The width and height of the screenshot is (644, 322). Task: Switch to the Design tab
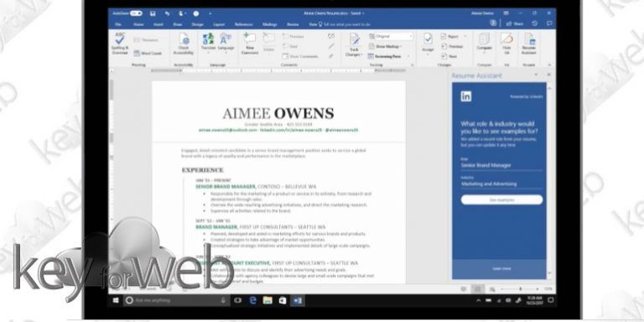(x=197, y=24)
